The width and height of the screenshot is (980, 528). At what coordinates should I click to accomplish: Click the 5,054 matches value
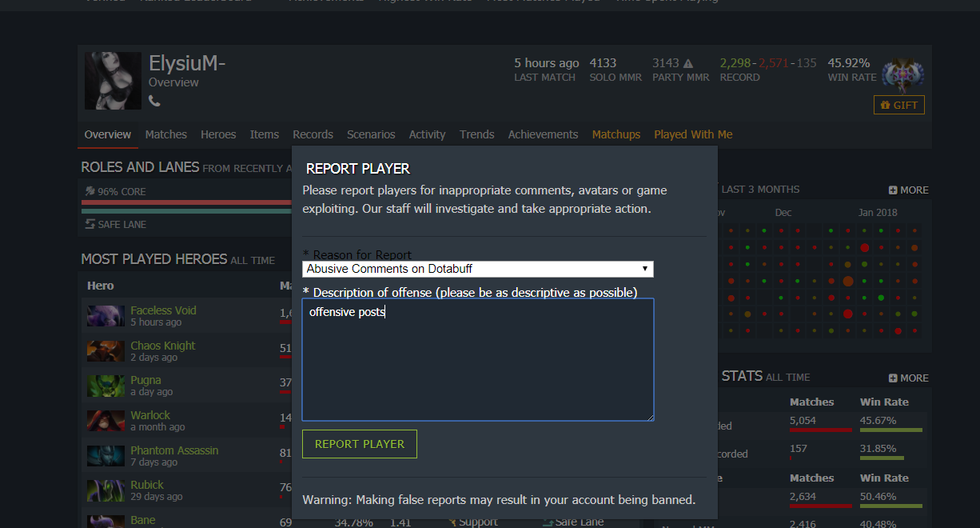click(803, 420)
